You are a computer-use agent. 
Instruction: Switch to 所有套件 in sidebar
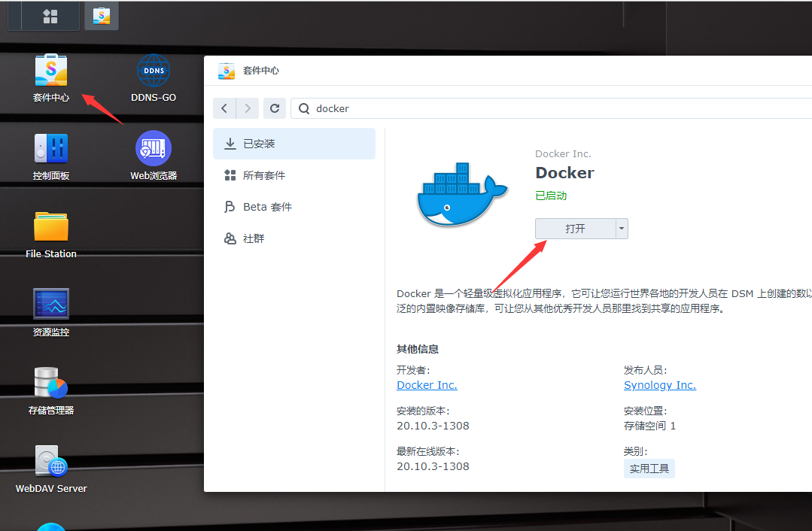(294, 175)
